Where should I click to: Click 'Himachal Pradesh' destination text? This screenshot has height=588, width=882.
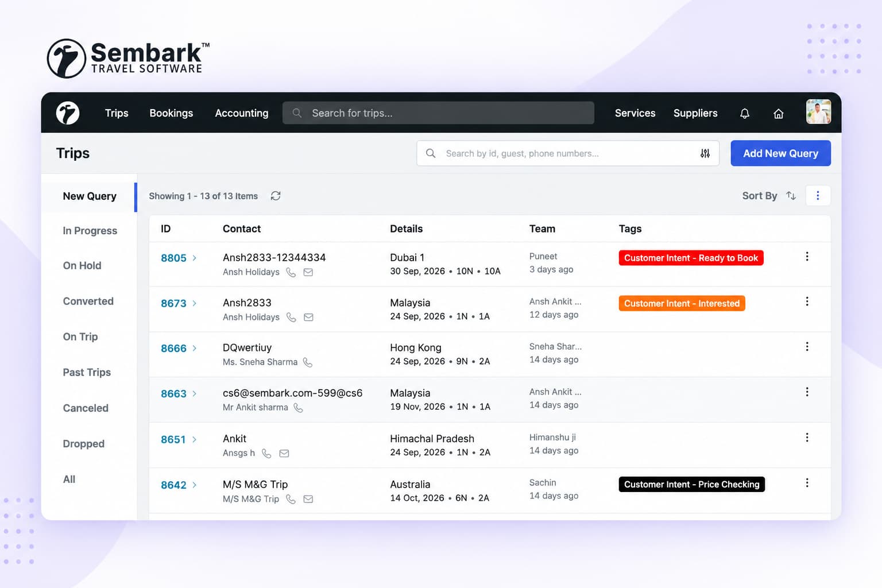coord(432,438)
